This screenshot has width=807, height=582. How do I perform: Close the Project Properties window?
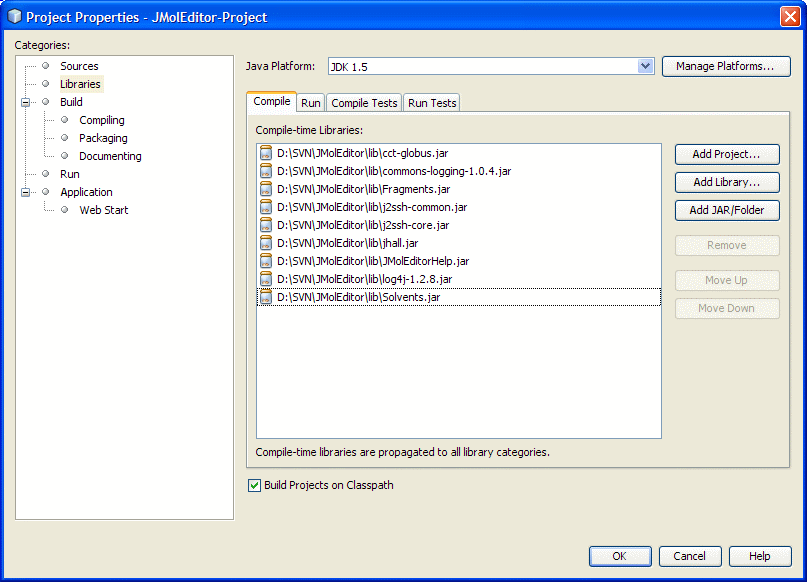[x=790, y=16]
